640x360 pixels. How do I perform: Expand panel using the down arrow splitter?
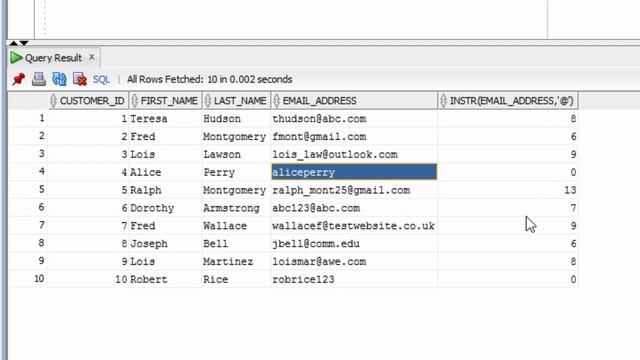pyautogui.click(x=24, y=43)
